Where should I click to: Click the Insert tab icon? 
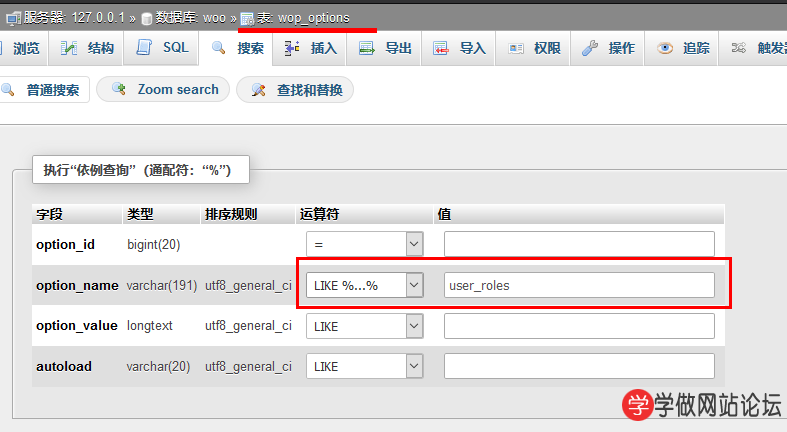292,48
